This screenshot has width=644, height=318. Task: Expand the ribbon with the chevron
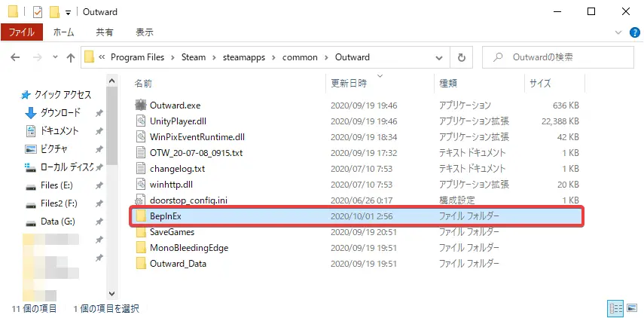point(618,32)
